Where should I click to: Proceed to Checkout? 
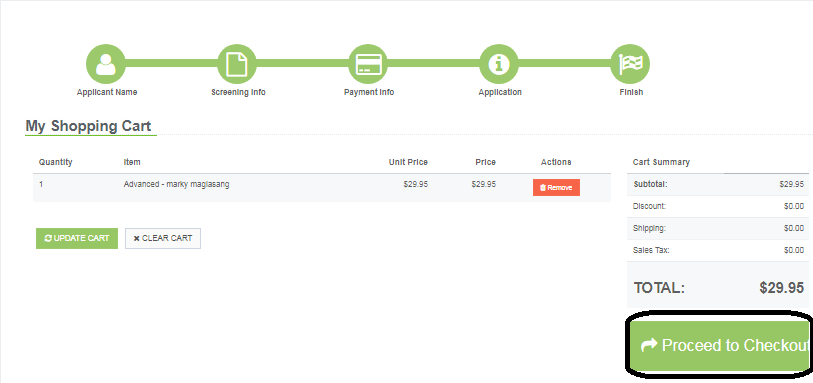[x=720, y=345]
